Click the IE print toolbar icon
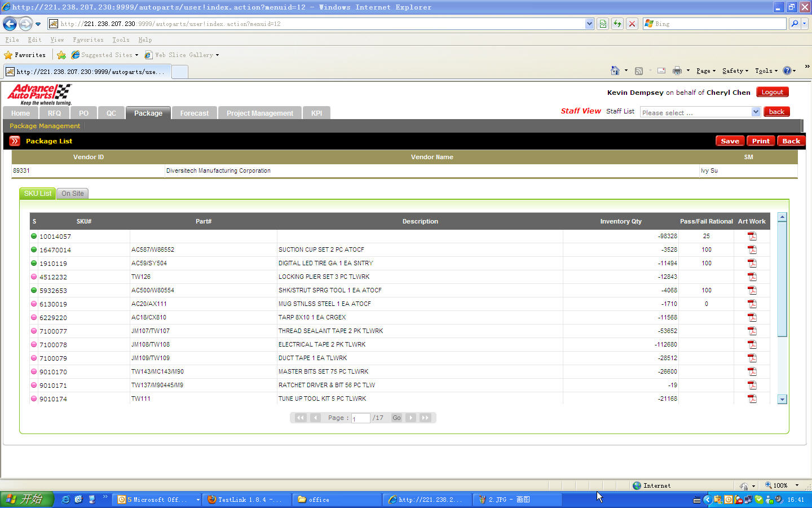The width and height of the screenshot is (812, 508). [677, 71]
